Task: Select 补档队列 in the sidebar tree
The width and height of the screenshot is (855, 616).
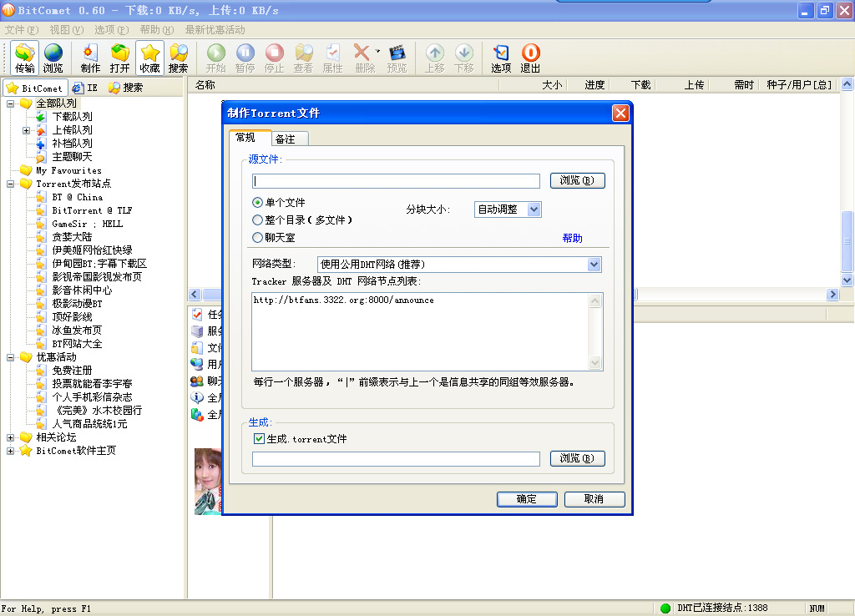Action: tap(72, 144)
